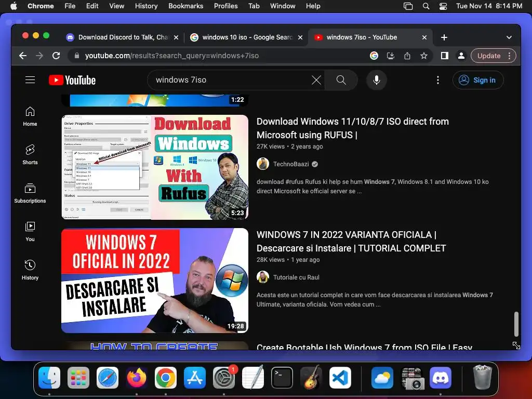Click the Sign in button
Screen dimensions: 532x399
478,80
